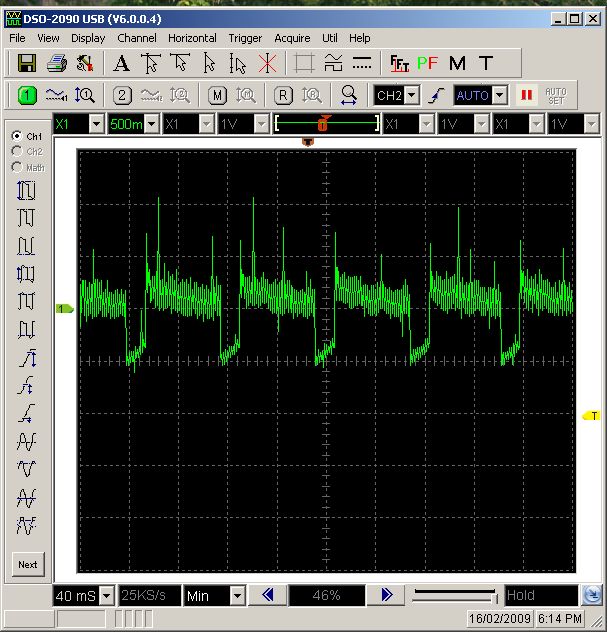
Task: Click the blue arrow icon beside Hold
Action: pos(592,595)
